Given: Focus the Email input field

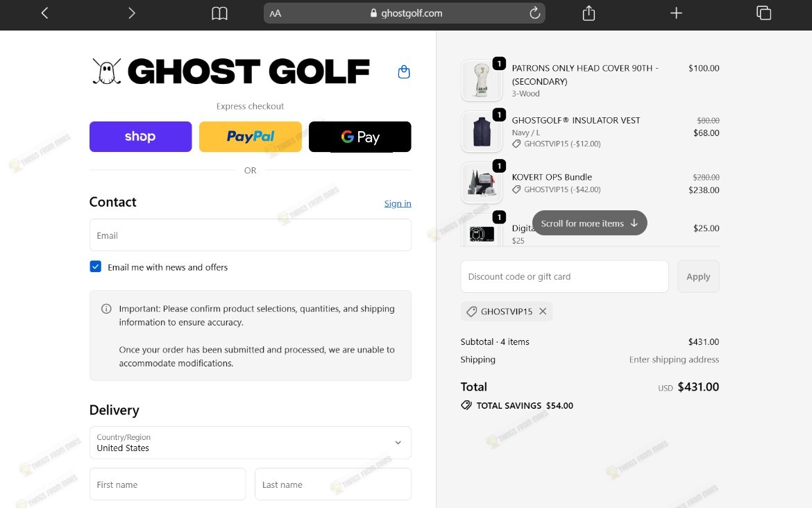Looking at the screenshot, I should 250,235.
